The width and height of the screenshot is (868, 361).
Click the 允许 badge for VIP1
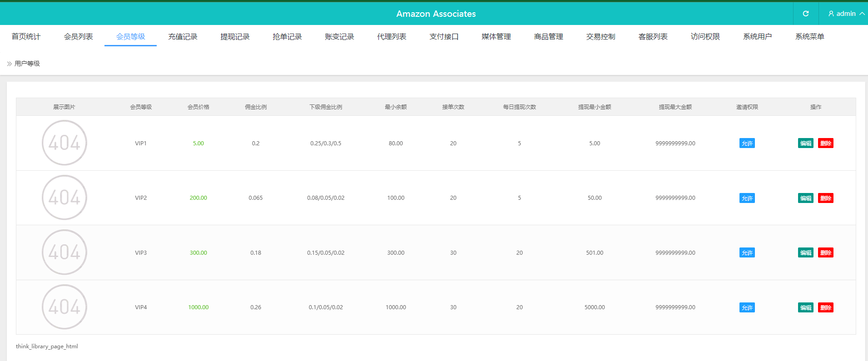point(747,143)
